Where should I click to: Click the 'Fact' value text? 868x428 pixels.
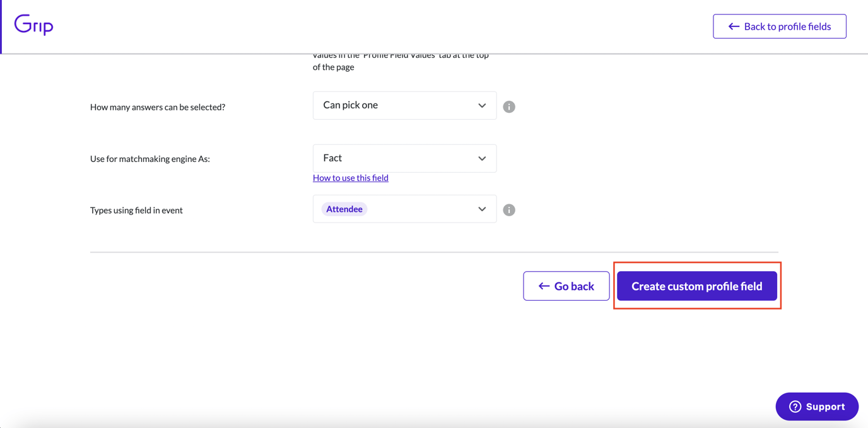click(331, 158)
